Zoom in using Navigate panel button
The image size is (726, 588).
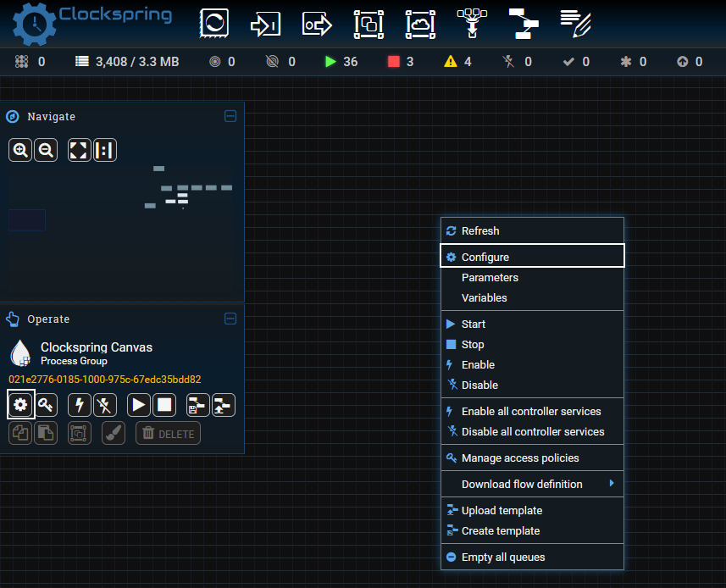tap(20, 150)
